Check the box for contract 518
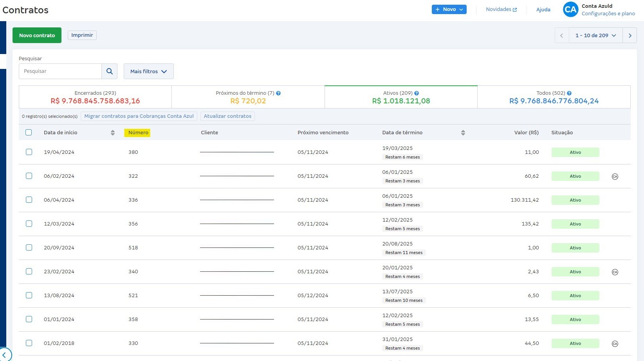This screenshot has width=644, height=361. point(29,247)
